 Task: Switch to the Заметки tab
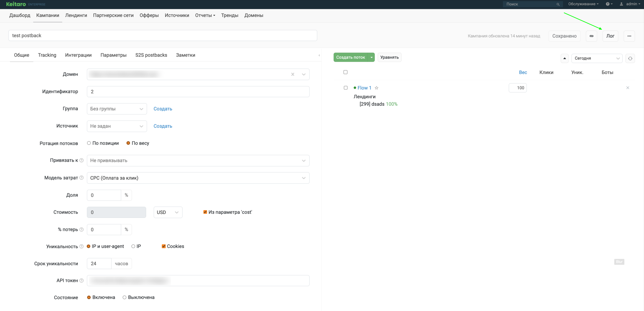[x=186, y=55]
